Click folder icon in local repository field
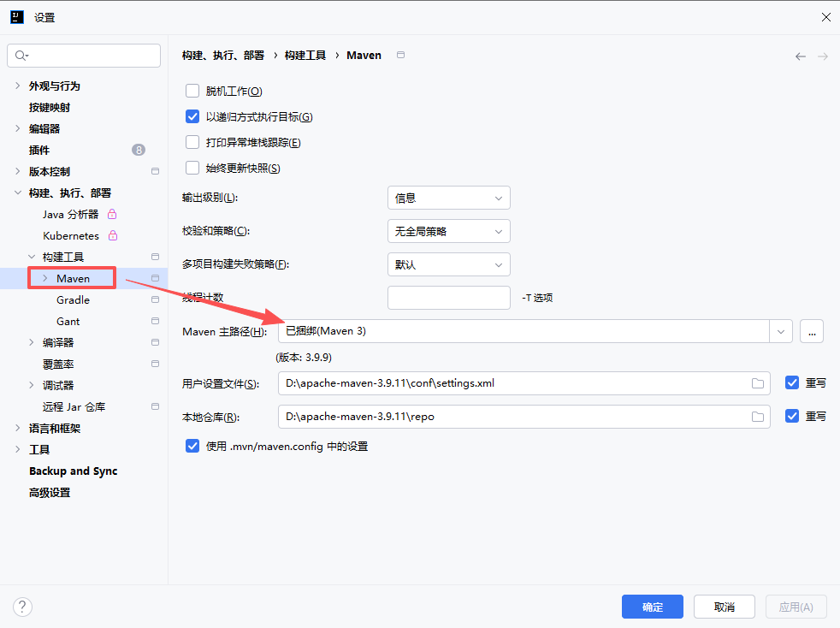Screen dimensions: 840x628 click(x=757, y=417)
